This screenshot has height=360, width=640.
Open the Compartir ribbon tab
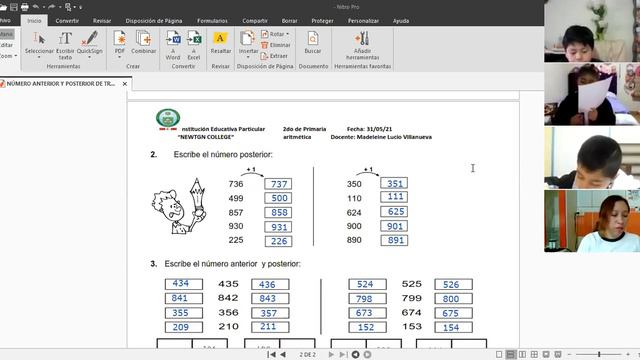pyautogui.click(x=255, y=20)
